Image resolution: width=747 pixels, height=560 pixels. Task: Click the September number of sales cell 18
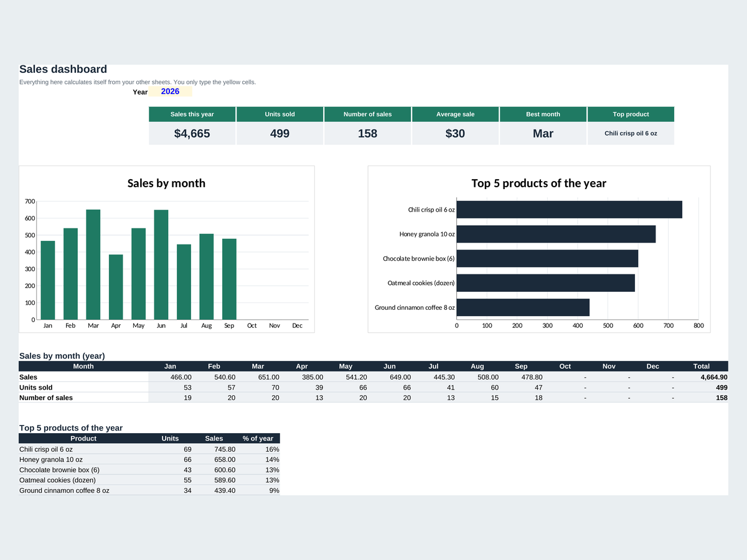point(521,398)
